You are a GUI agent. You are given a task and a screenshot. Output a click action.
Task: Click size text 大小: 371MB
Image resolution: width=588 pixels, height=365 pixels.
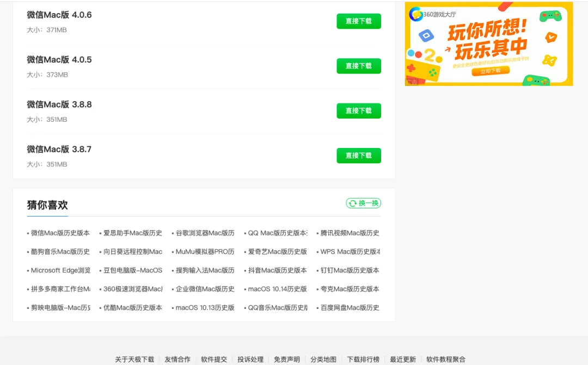(x=46, y=30)
